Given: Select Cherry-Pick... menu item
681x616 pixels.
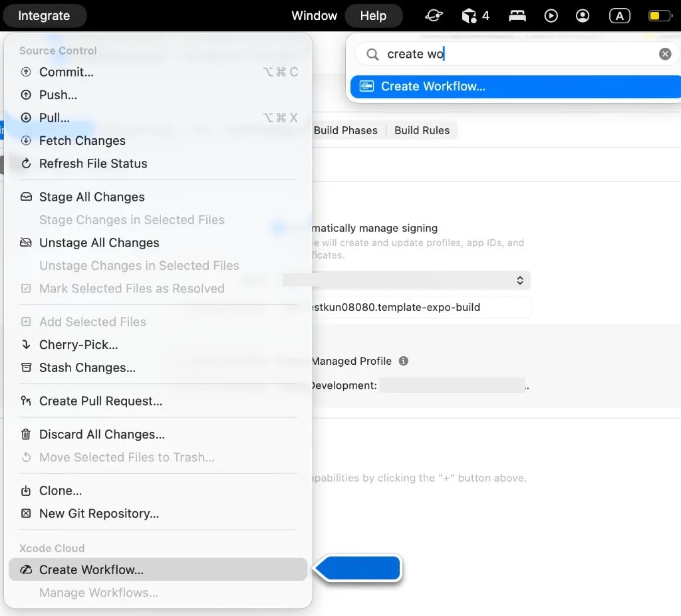Looking at the screenshot, I should tap(158, 345).
